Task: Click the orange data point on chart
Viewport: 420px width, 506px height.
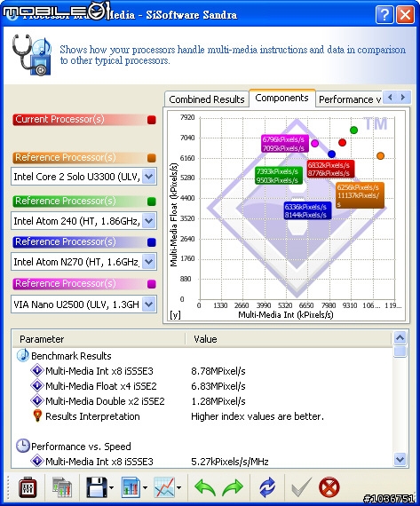Action: point(380,156)
